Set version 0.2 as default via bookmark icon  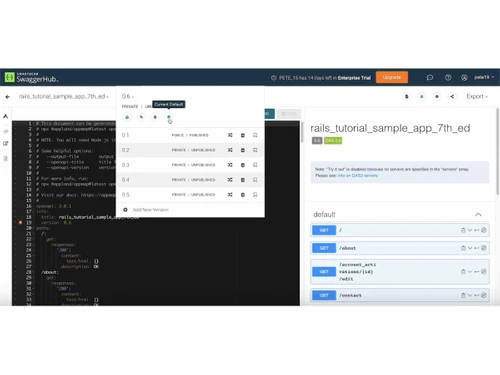point(255,150)
